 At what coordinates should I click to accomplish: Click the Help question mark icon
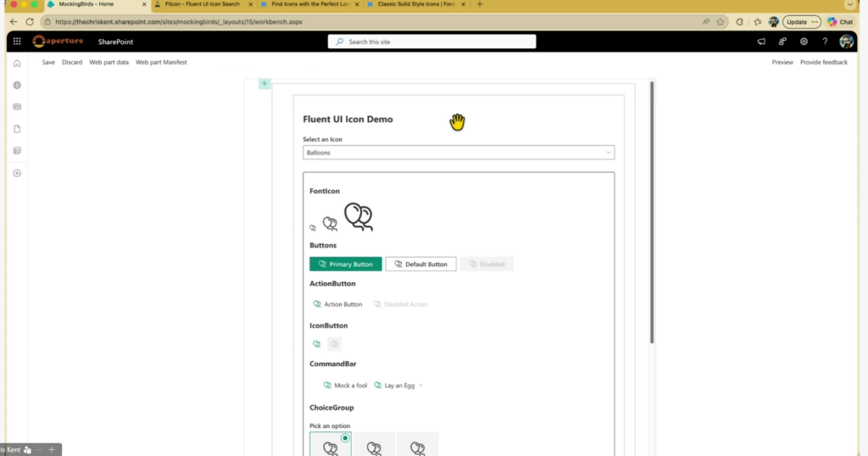pos(825,42)
